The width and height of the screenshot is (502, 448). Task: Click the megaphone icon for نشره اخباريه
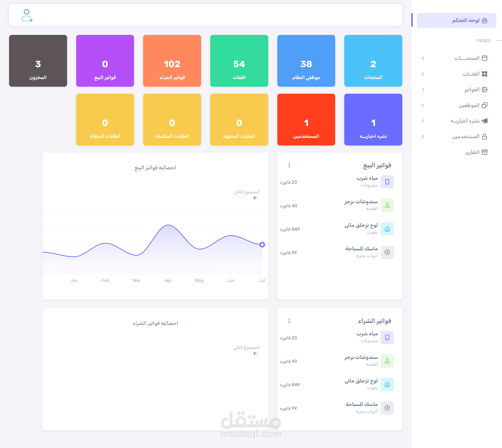point(484,121)
